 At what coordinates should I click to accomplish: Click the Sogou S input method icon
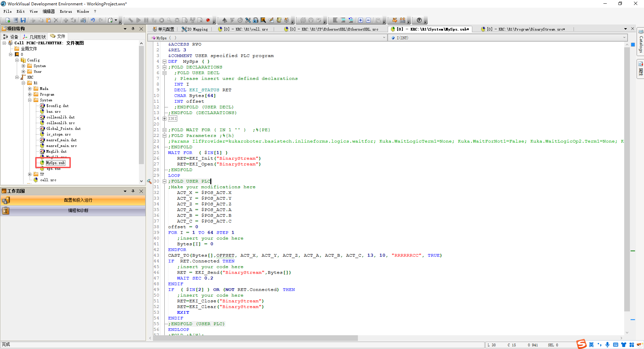point(582,344)
